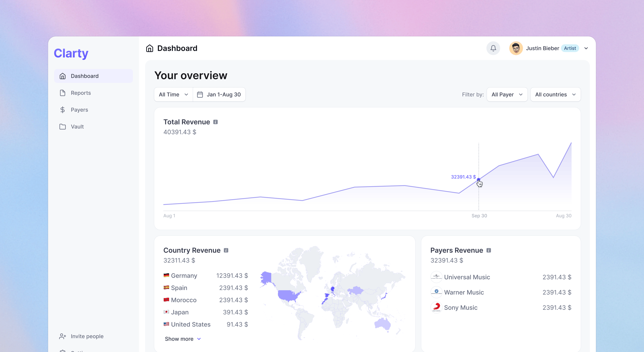644x352 pixels.
Task: Click the highlighted chart data point
Action: pyautogui.click(x=479, y=180)
